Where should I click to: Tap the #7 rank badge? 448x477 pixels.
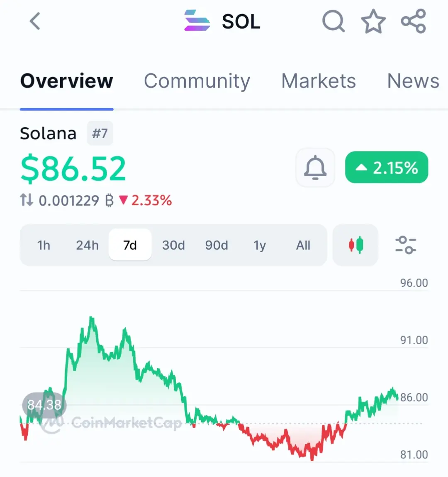pyautogui.click(x=100, y=134)
